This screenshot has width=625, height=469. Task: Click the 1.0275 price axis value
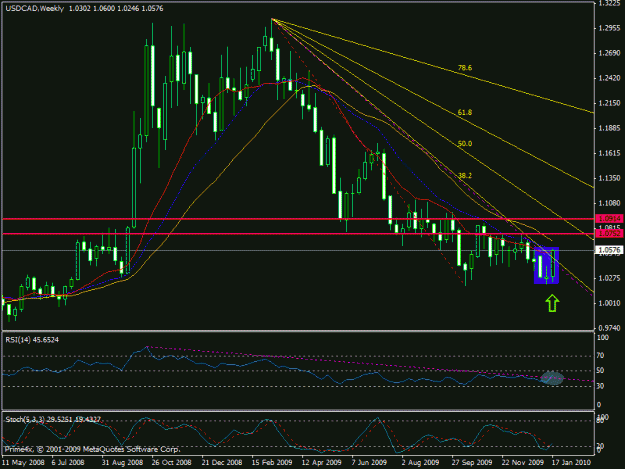pos(609,278)
